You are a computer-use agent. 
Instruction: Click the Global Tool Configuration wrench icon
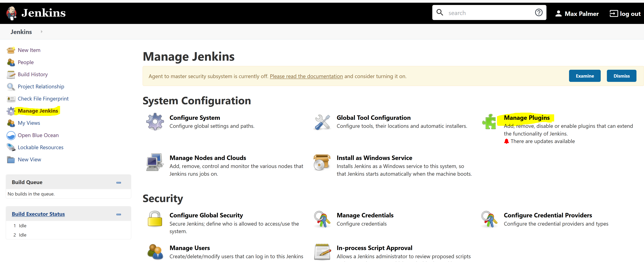pyautogui.click(x=322, y=122)
